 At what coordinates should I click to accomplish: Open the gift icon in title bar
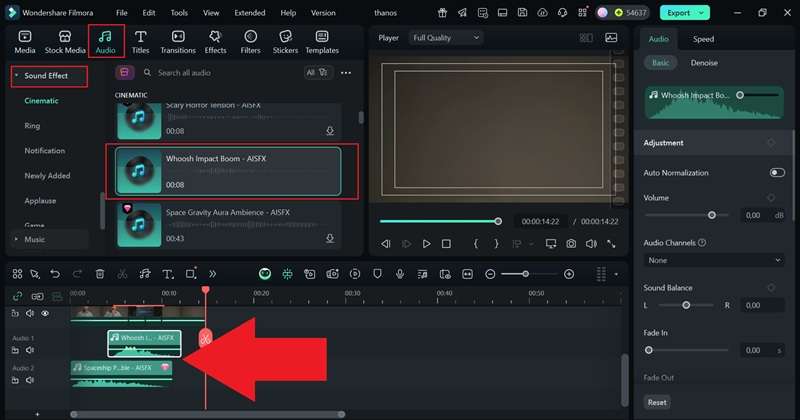click(442, 13)
